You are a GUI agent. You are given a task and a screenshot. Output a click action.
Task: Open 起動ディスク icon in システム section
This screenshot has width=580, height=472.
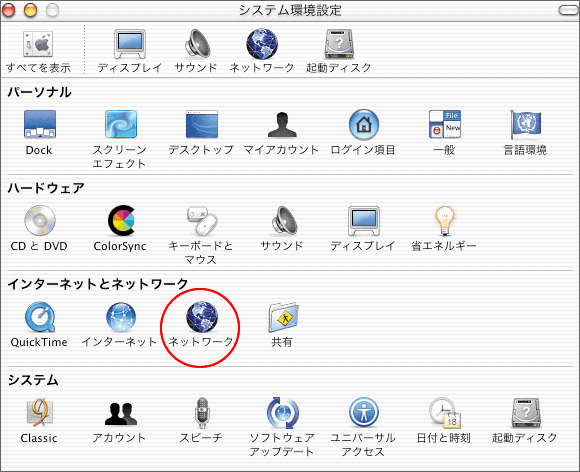525,413
